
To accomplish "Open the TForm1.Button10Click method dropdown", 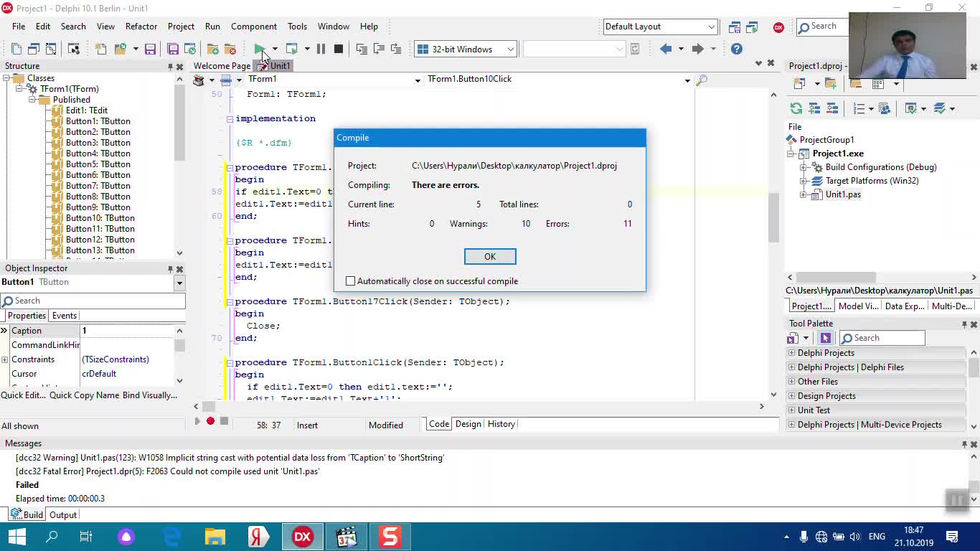I will click(x=687, y=80).
